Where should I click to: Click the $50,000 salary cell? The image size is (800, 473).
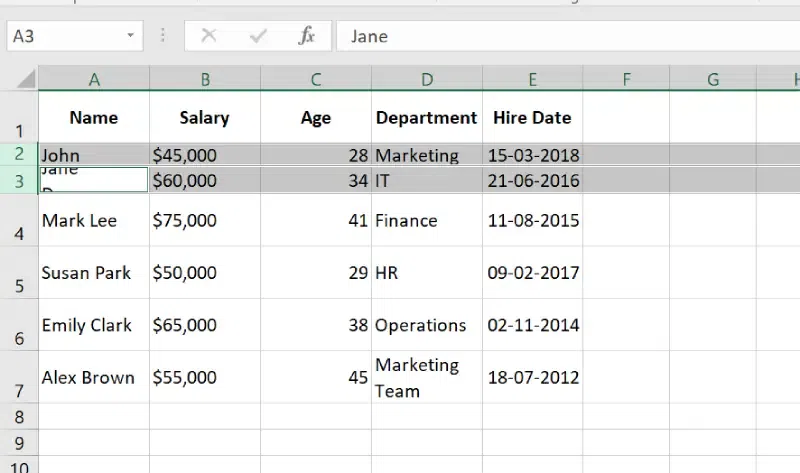(204, 273)
